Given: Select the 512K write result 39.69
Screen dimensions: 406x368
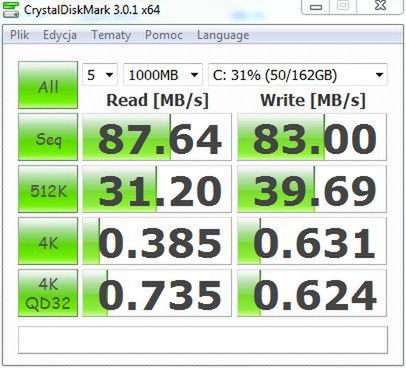Looking at the screenshot, I should (312, 189).
